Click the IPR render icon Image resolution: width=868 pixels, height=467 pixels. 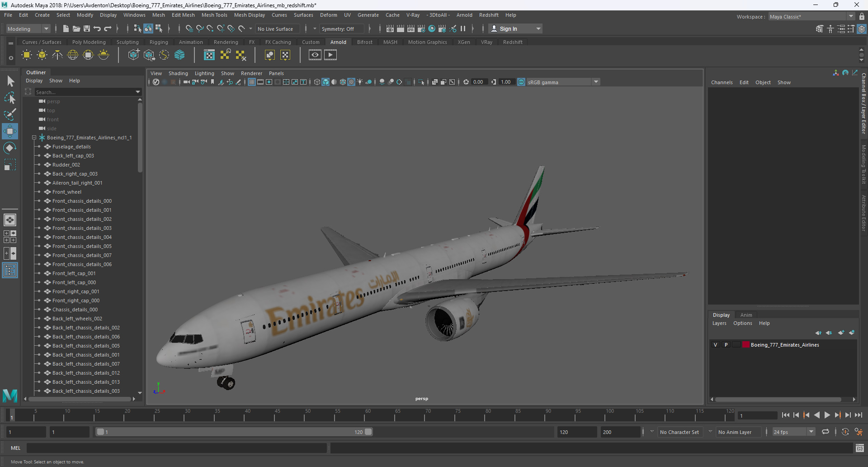[411, 29]
